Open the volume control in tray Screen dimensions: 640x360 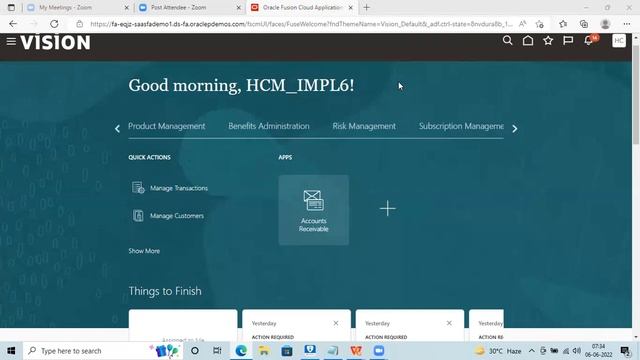pyautogui.click(x=576, y=351)
